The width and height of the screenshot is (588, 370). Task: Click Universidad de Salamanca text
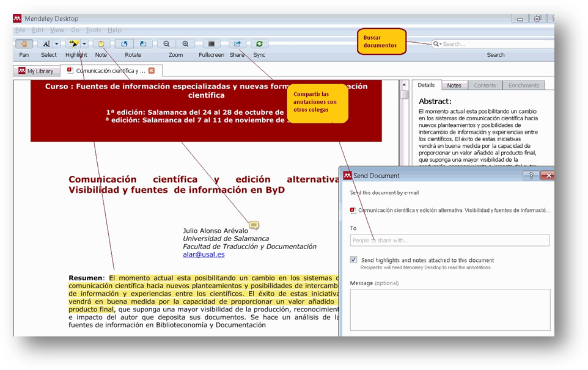coord(226,239)
